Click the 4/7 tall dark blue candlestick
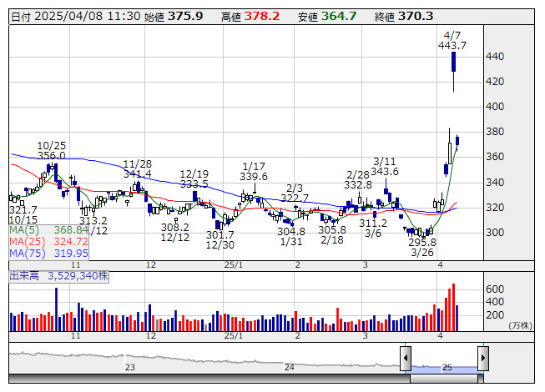This screenshot has height=392, width=545. coord(453,62)
